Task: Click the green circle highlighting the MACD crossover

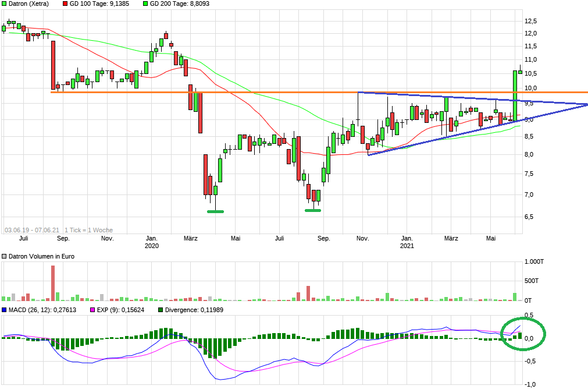Action: (x=523, y=333)
